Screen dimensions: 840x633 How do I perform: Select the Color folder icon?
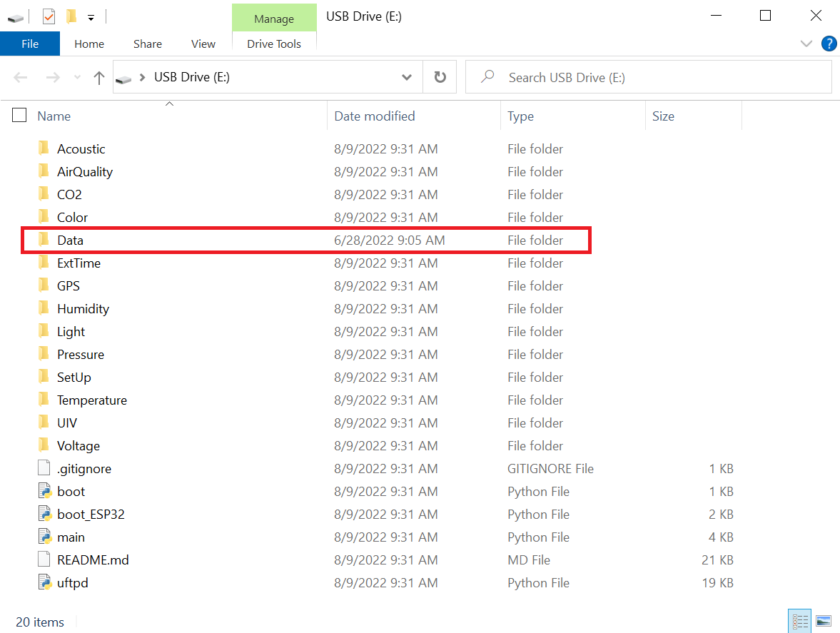44,216
